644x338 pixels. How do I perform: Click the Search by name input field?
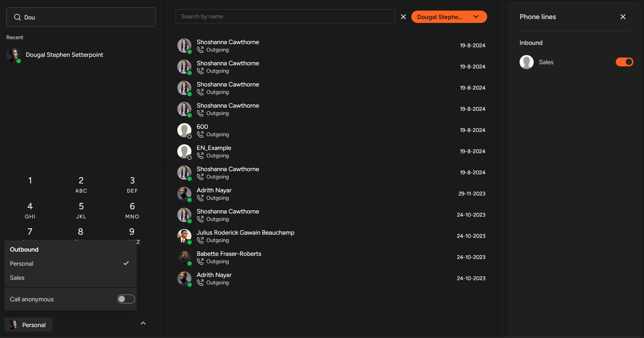point(285,16)
